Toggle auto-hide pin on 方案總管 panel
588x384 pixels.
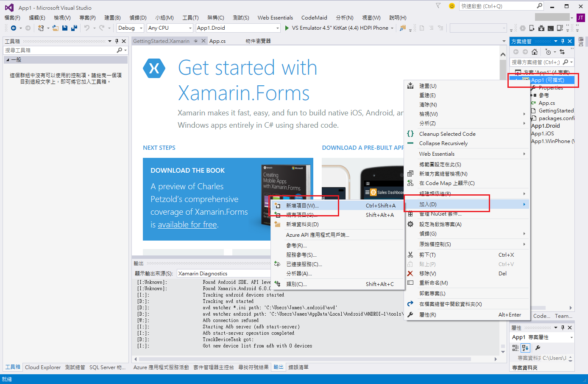pos(563,41)
